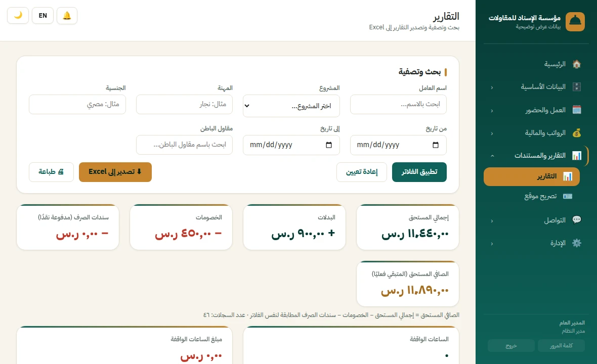
Task: Expand البيانات الأساسية chevron
Action: pyautogui.click(x=492, y=87)
